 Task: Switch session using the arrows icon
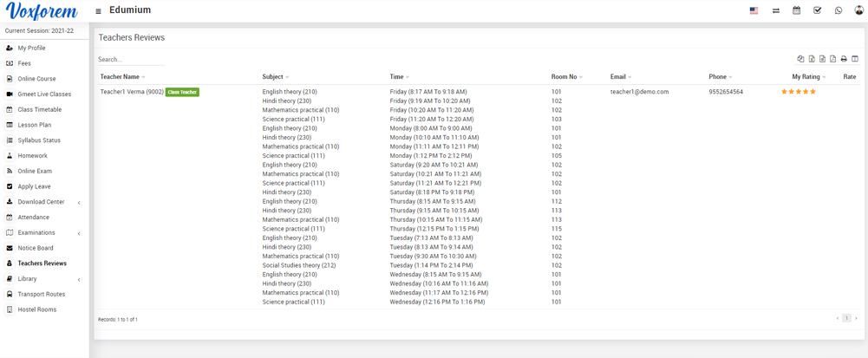click(775, 10)
